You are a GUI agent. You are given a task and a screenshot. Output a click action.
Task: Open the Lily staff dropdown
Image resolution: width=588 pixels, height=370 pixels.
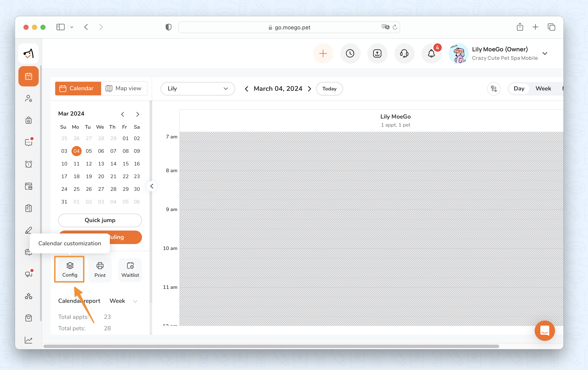point(198,89)
